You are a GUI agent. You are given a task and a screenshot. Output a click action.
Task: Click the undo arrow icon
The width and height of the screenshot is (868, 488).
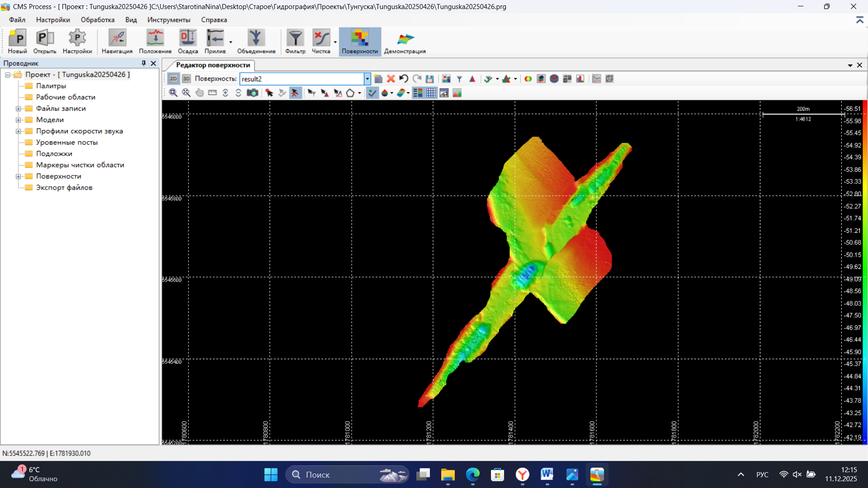tap(404, 79)
